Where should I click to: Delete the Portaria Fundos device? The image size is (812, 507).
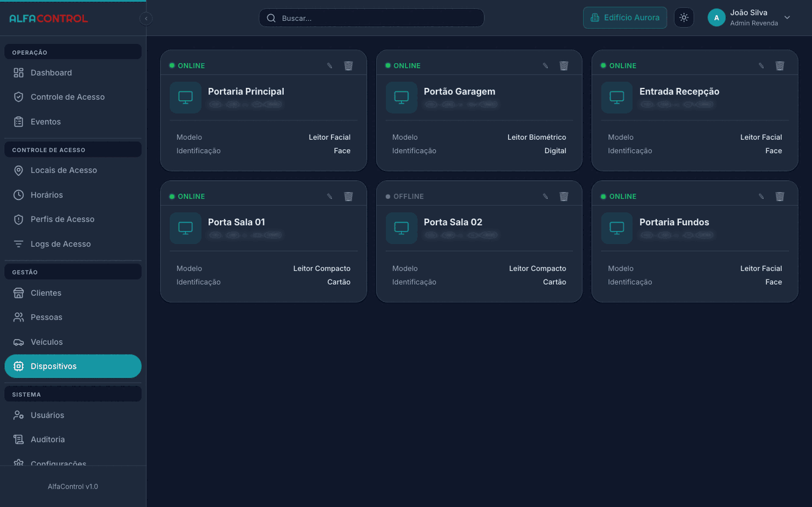coord(780,196)
